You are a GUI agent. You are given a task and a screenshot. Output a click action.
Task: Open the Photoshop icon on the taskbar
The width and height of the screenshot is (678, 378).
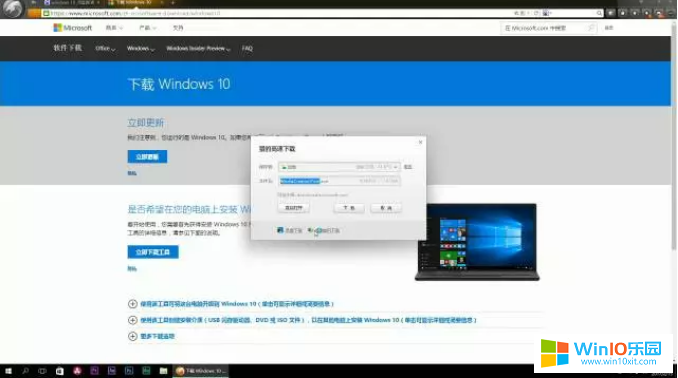point(129,371)
